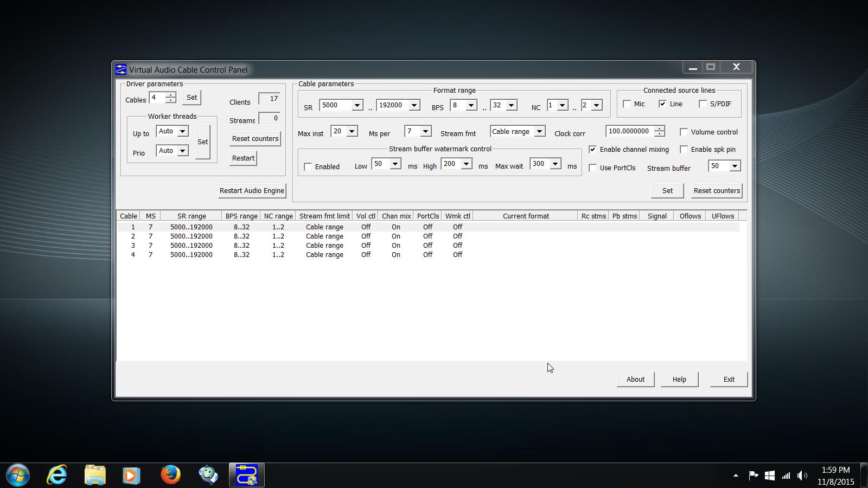Open the minimum NC 1 dropdown
Screen dimensions: 868x488
[563, 105]
